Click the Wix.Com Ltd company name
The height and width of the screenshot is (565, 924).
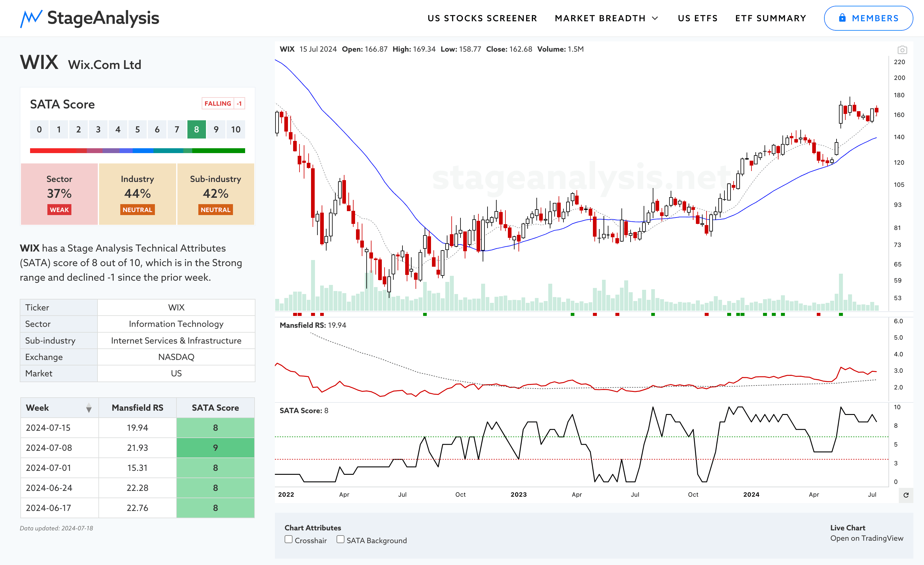tap(104, 64)
